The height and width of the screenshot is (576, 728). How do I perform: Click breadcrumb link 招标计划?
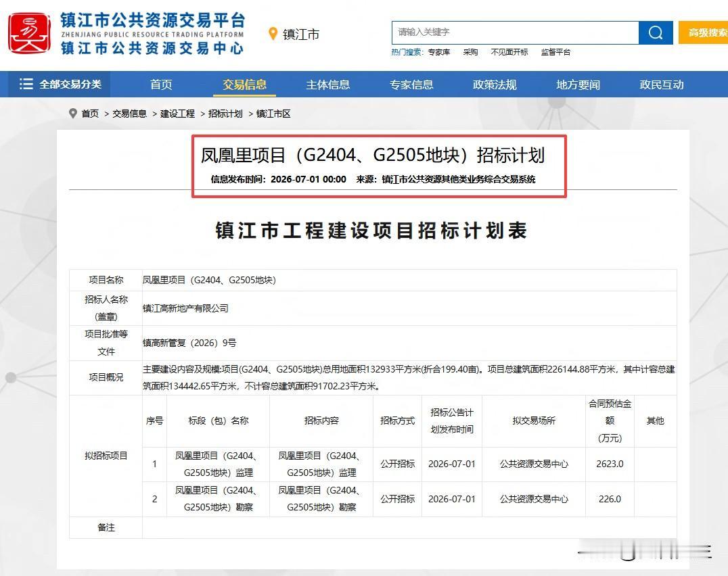225,114
